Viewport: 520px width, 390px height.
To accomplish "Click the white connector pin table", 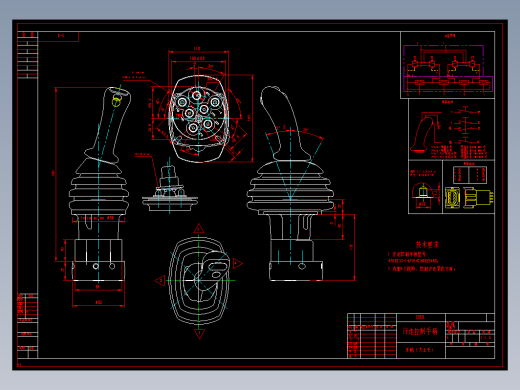I will 469,175.
